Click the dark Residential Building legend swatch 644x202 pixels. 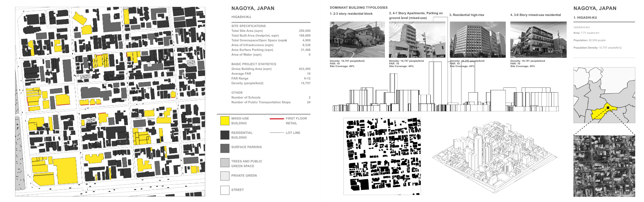click(225, 135)
